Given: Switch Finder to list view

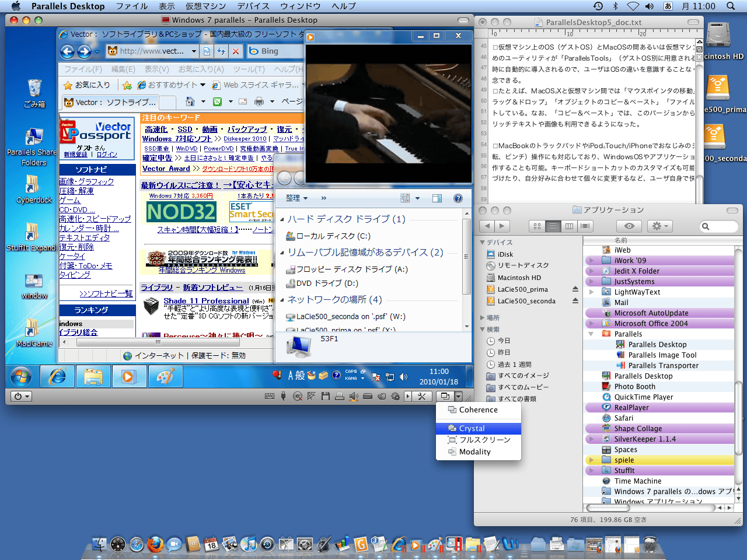Looking at the screenshot, I should coord(553,226).
